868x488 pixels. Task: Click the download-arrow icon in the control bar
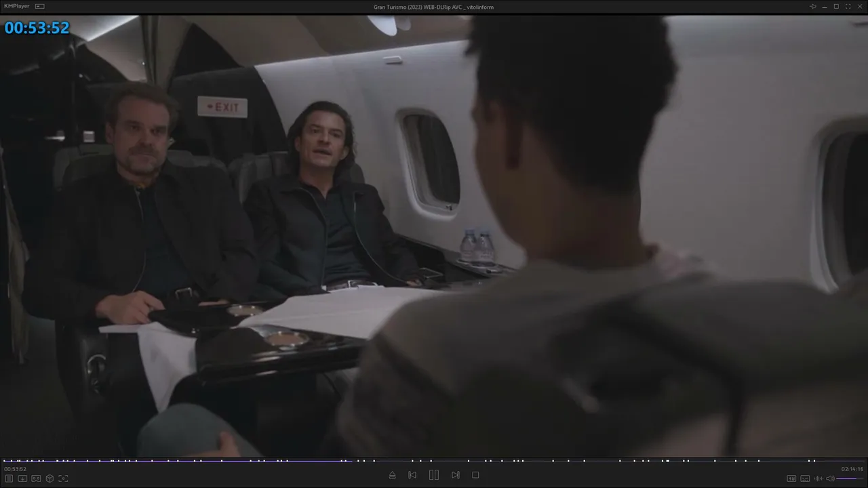pos(22,479)
